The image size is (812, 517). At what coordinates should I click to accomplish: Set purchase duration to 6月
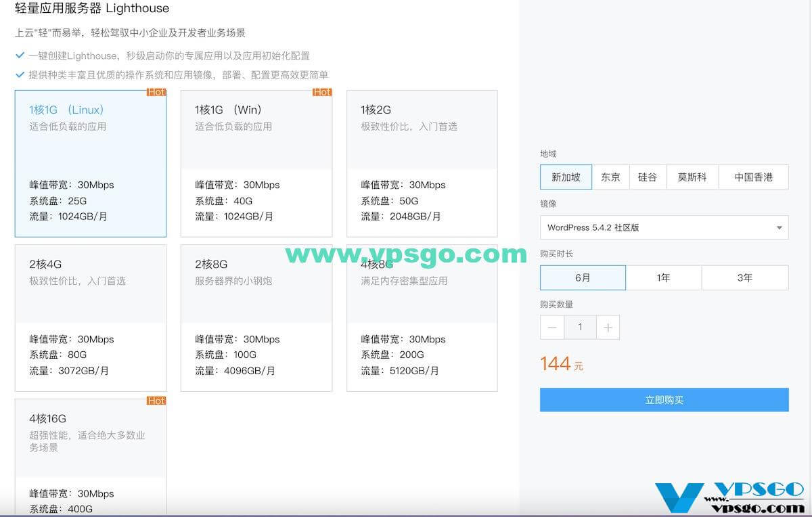point(583,277)
